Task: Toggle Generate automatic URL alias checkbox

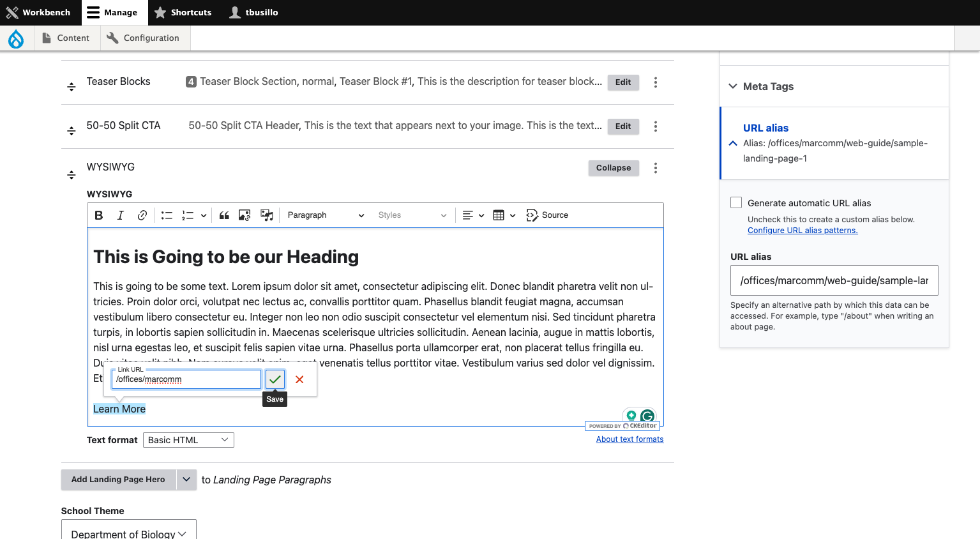Action: [736, 202]
